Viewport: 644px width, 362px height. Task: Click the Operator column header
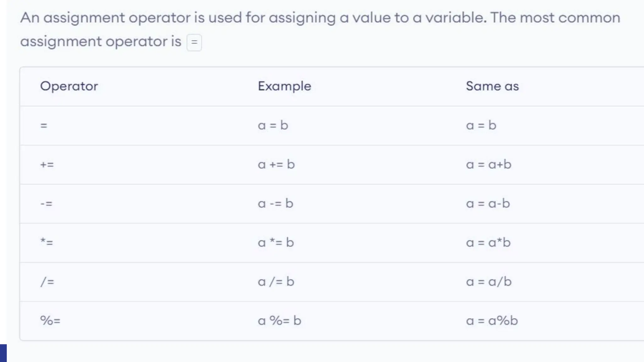[69, 86]
